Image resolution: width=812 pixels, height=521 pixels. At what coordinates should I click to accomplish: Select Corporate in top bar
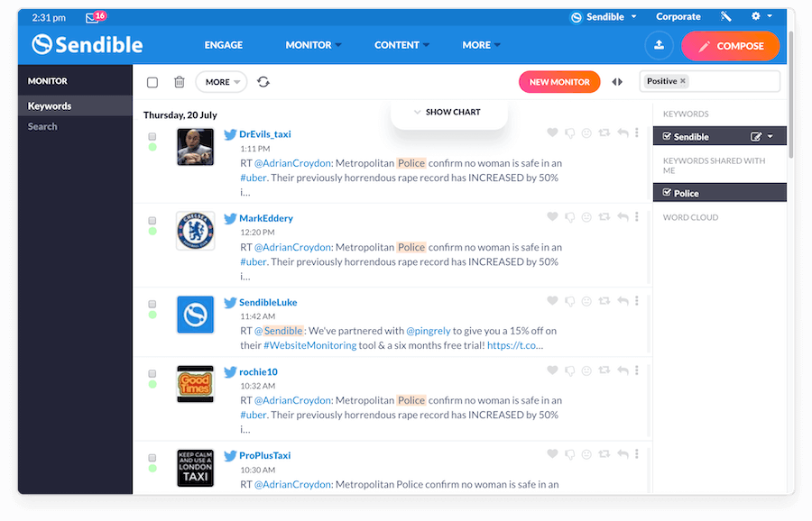pos(678,16)
